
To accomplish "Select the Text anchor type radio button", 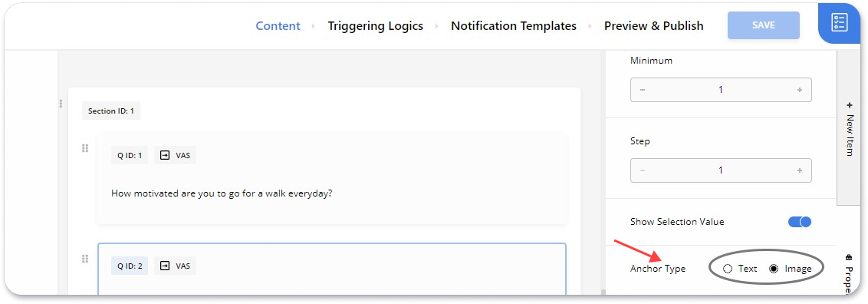I will click(728, 269).
